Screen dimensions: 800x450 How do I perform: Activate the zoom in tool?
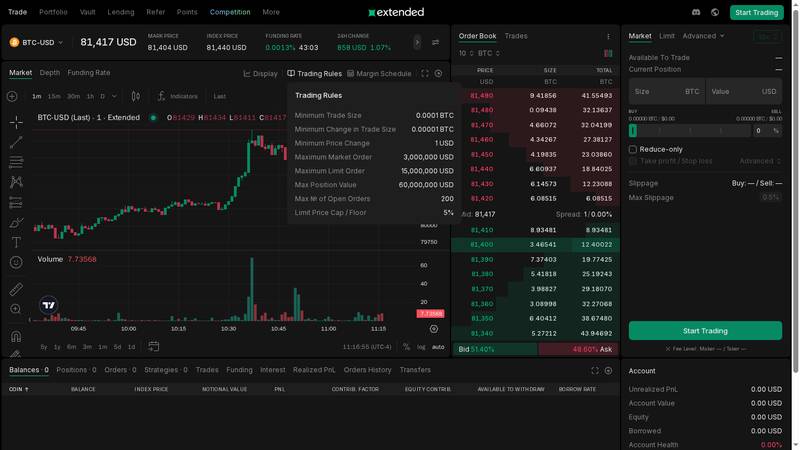coord(16,309)
